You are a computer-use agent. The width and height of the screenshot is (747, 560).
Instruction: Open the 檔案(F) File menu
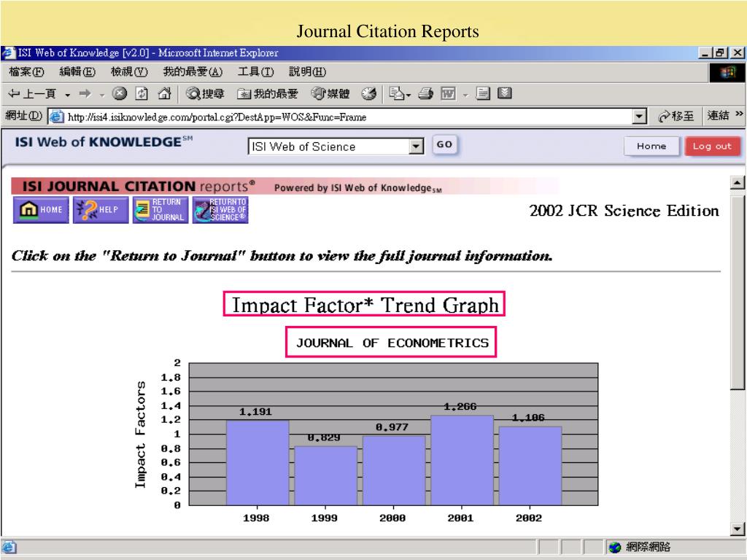tap(26, 72)
